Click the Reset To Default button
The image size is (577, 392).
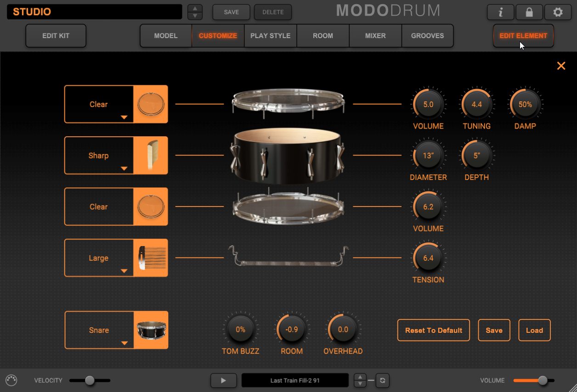click(433, 330)
